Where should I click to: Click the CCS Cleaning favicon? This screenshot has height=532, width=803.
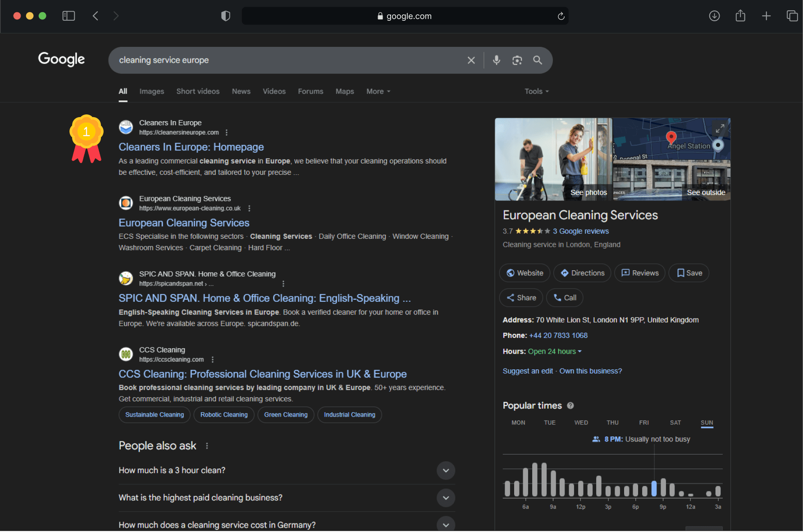pos(126,354)
